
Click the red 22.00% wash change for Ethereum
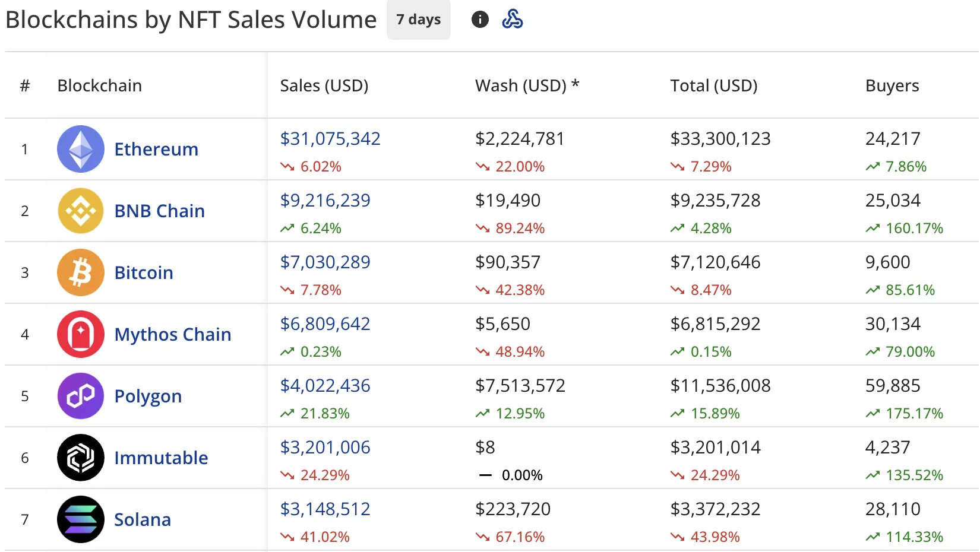coord(520,167)
